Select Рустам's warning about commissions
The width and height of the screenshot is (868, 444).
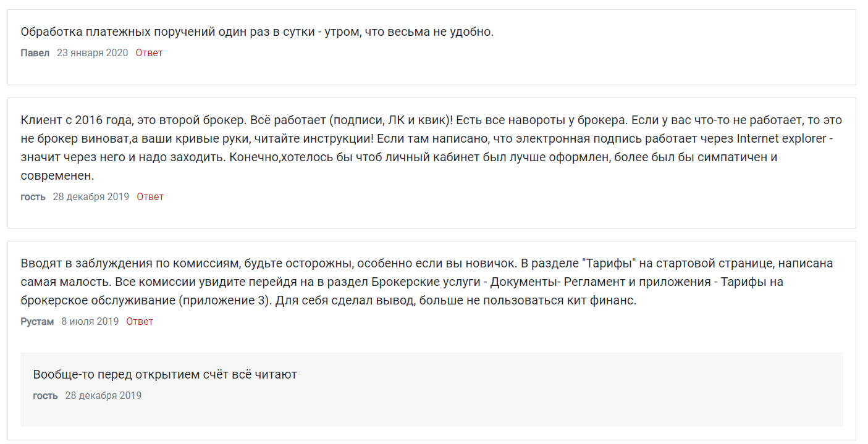(x=426, y=281)
